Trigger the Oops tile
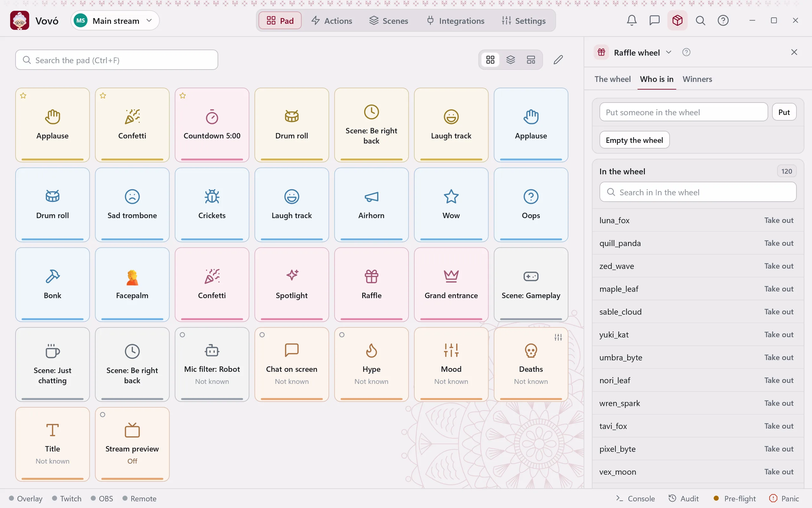 point(531,204)
